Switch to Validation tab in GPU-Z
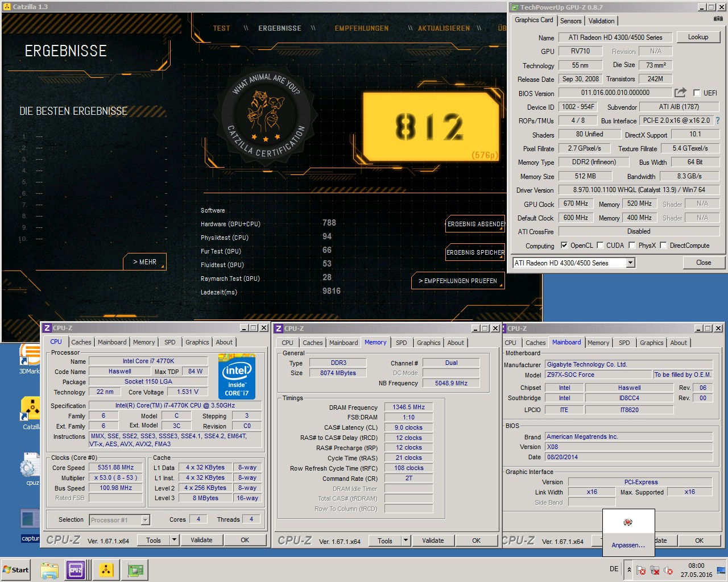Image resolution: width=728 pixels, height=582 pixels. pyautogui.click(x=601, y=20)
